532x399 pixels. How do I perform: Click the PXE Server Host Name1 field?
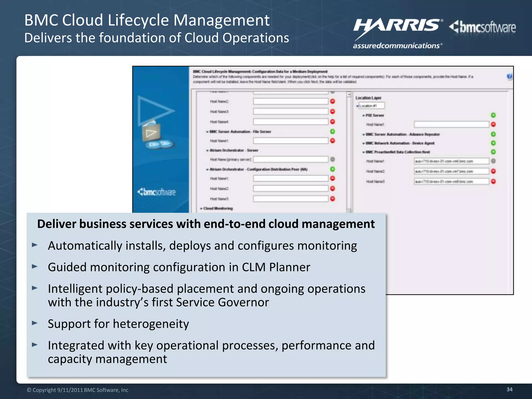pyautogui.click(x=451, y=124)
